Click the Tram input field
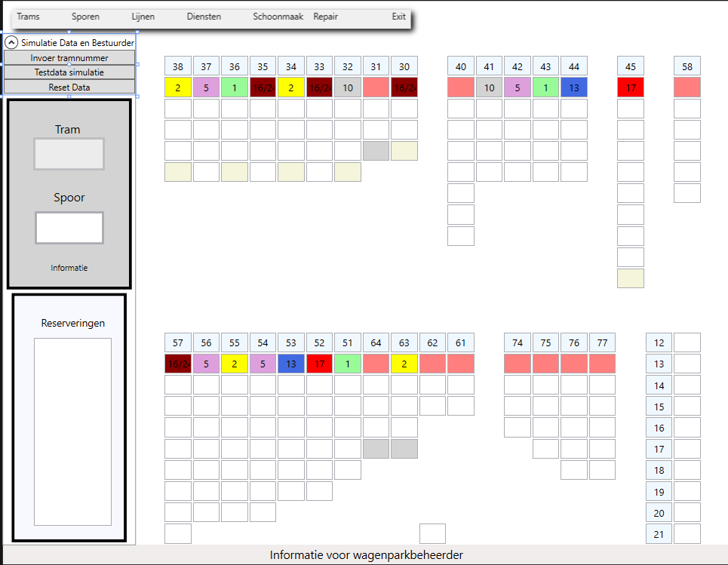 pyautogui.click(x=69, y=154)
